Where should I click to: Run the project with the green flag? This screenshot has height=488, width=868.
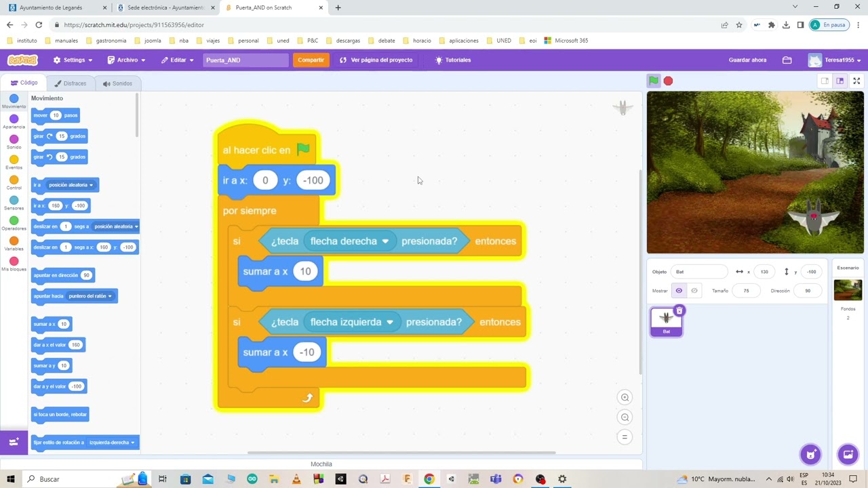click(654, 81)
